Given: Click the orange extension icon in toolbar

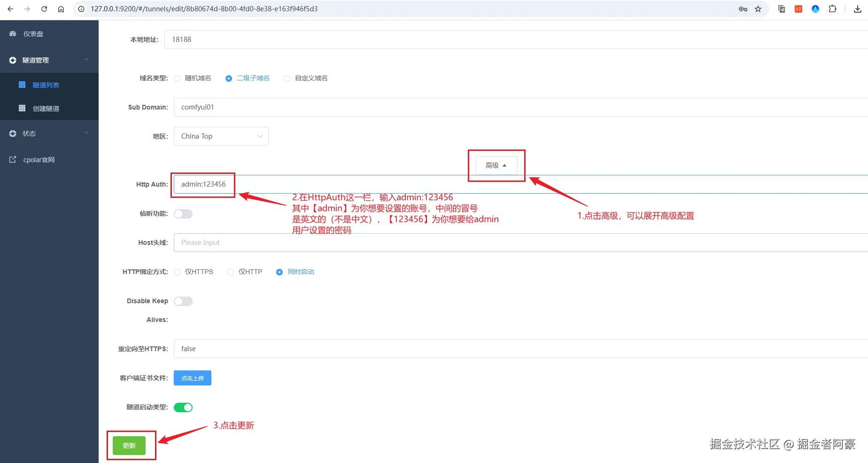Looking at the screenshot, I should pyautogui.click(x=798, y=9).
